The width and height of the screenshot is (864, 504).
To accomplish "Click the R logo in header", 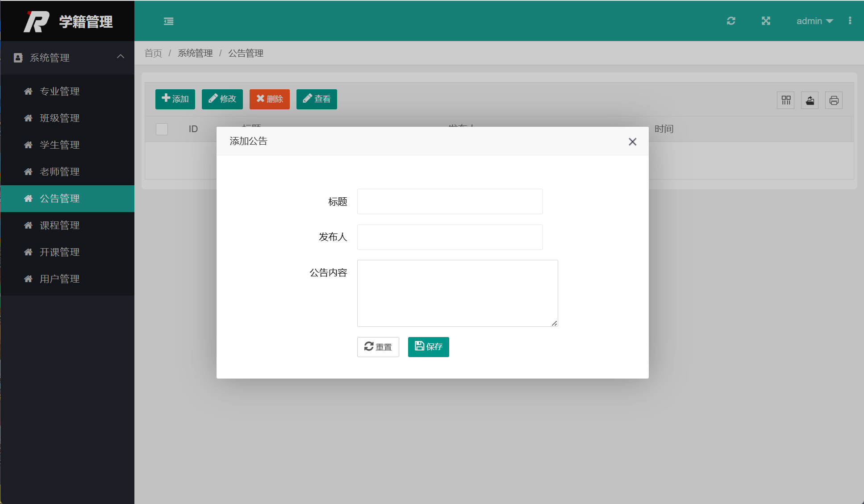I will tap(37, 21).
